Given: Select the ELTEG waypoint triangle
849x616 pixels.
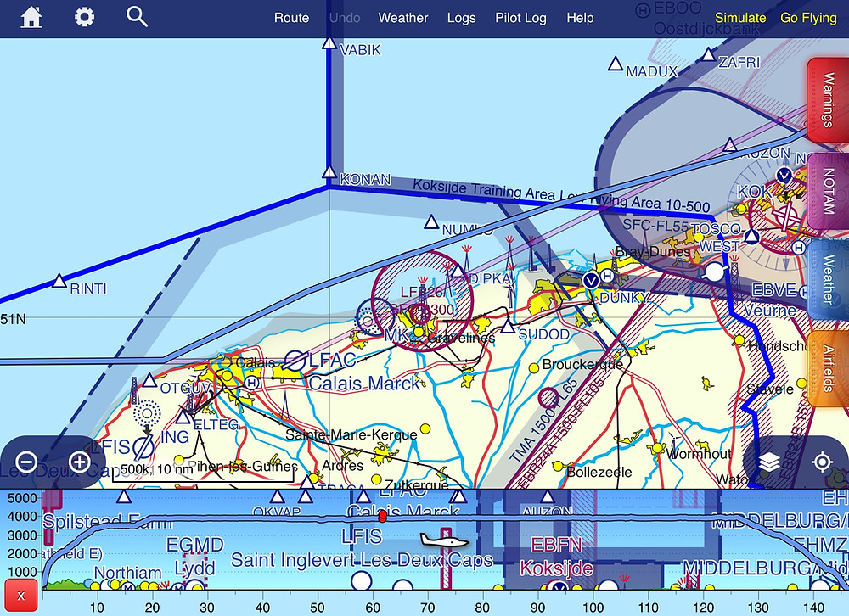Looking at the screenshot, I should pyautogui.click(x=183, y=417).
